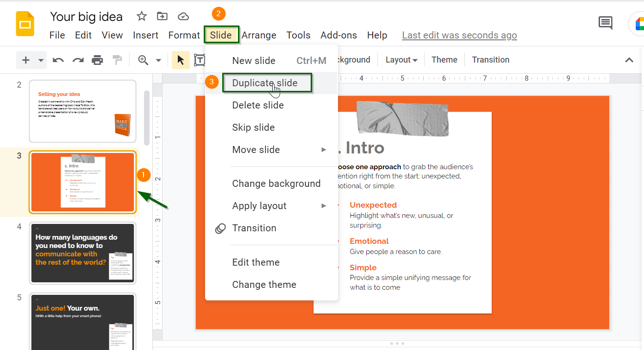Move presentation to folder icon

pyautogui.click(x=162, y=17)
